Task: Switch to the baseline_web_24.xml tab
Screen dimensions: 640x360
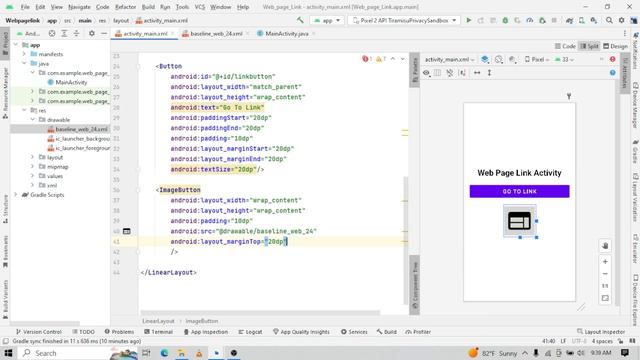Action: click(x=216, y=33)
